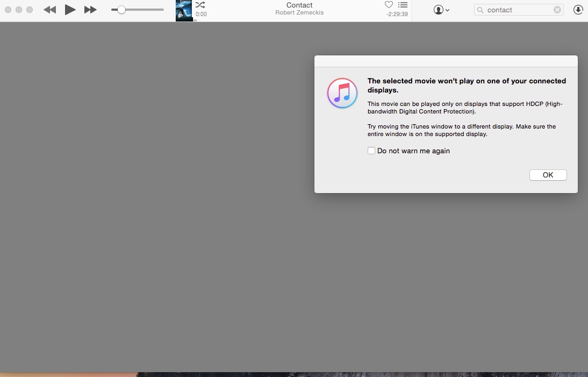
Task: Click the search field containing contact
Action: (519, 10)
